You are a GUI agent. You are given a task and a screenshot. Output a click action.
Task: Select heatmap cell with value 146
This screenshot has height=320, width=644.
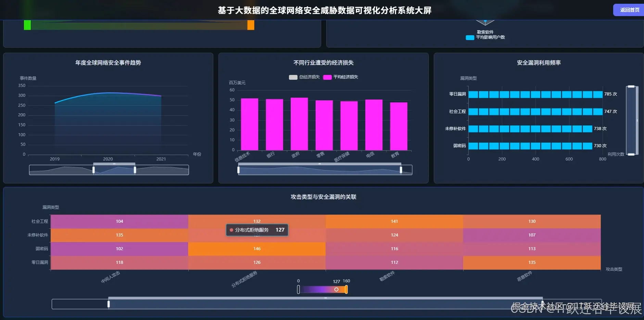(257, 249)
